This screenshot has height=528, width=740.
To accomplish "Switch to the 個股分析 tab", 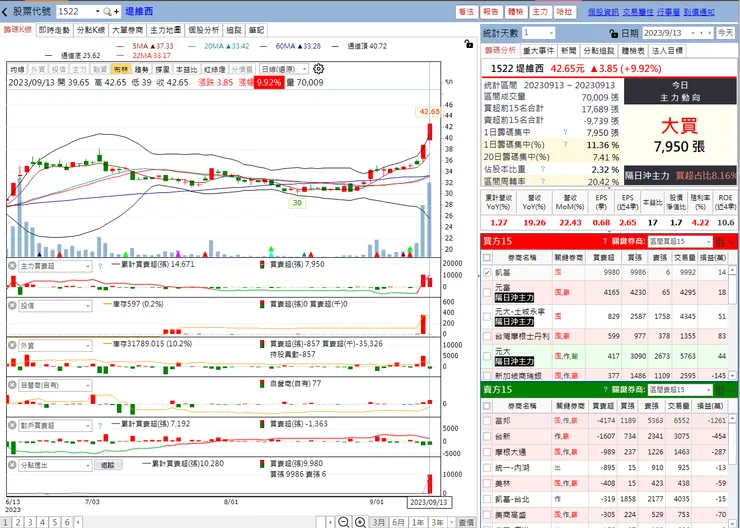I will tap(203, 30).
